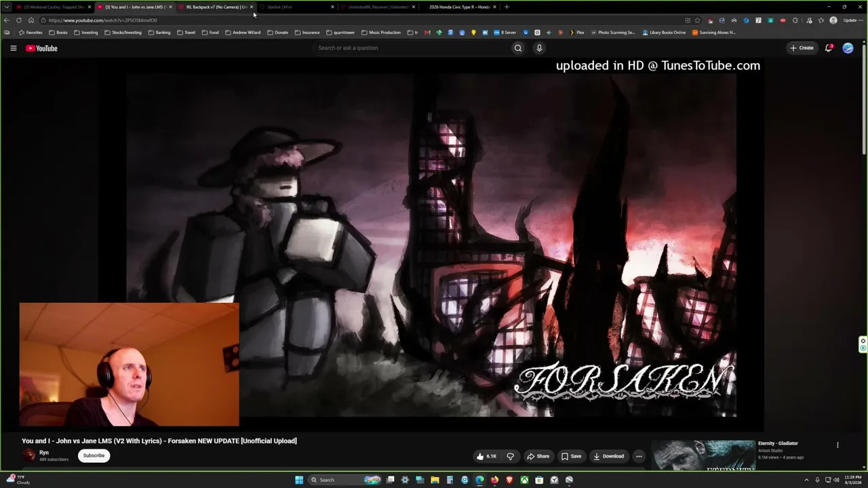The image size is (868, 488).
Task: Open more actions for the video
Action: tap(639, 456)
